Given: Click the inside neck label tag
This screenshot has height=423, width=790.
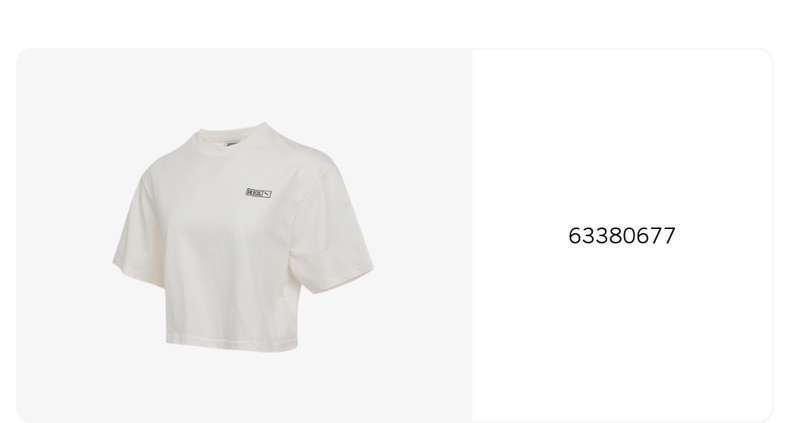Looking at the screenshot, I should 231,144.
